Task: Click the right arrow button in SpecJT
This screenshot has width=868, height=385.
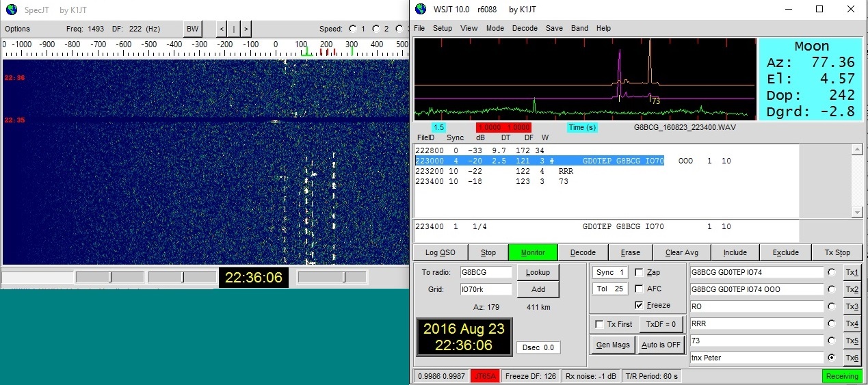Action: [246, 29]
